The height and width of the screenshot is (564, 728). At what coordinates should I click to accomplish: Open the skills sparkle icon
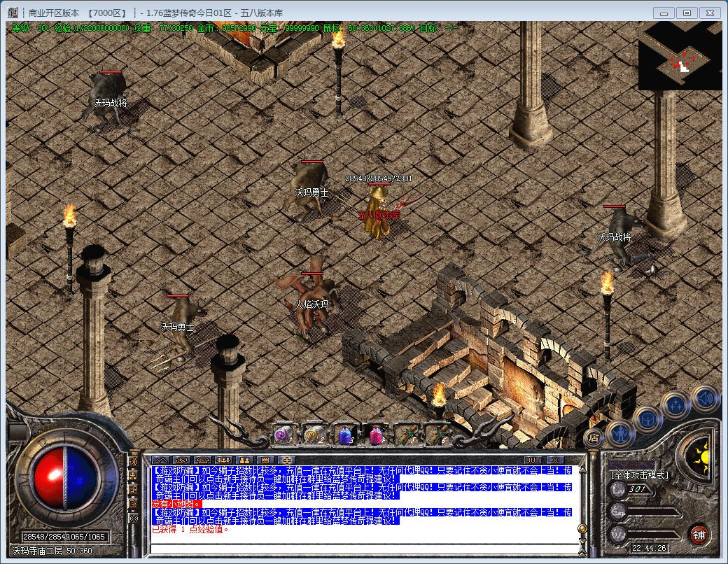(675, 404)
